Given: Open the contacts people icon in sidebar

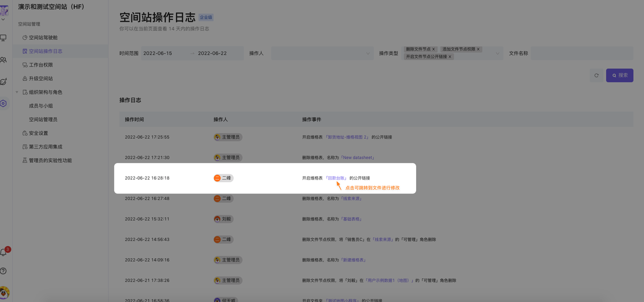Looking at the screenshot, I should pos(3,60).
